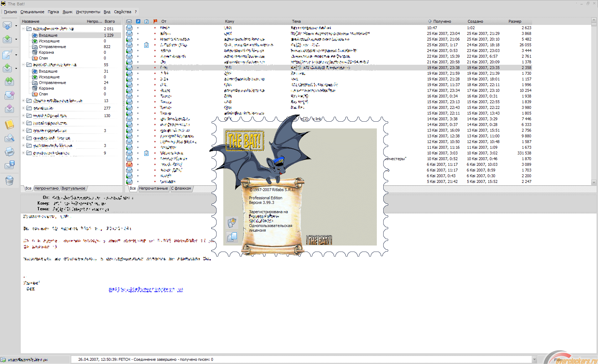598x364 pixels.
Task: Select Отправленные folder with 822 messages
Action: (52, 47)
